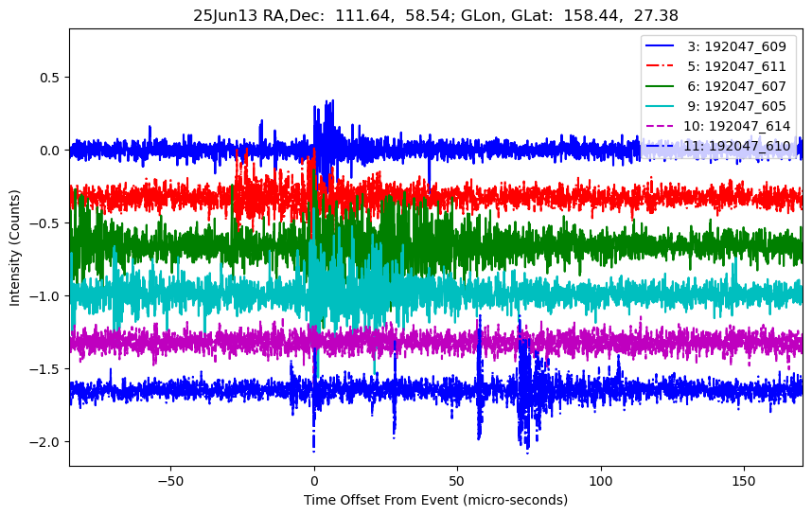Click the y-axis label Intensity (Counts)
The height and width of the screenshot is (516, 812).
15,247
